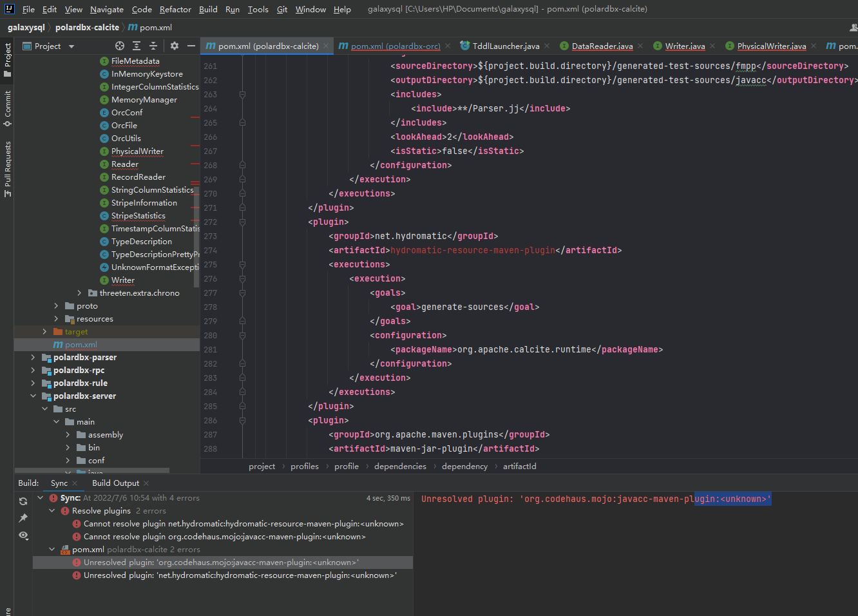Collapse the polardbx-server module
The width and height of the screenshot is (858, 616).
pyautogui.click(x=33, y=396)
